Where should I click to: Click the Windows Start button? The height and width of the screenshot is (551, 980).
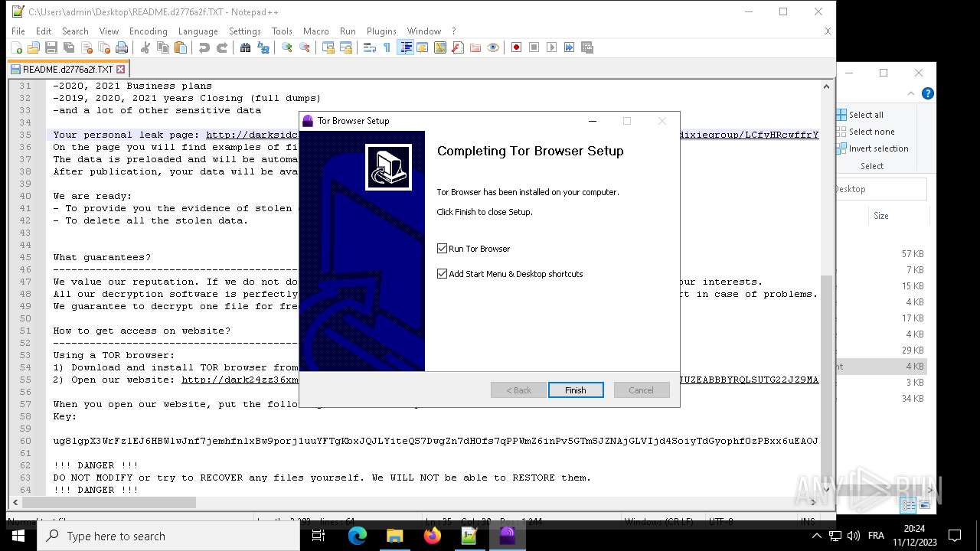(x=18, y=536)
